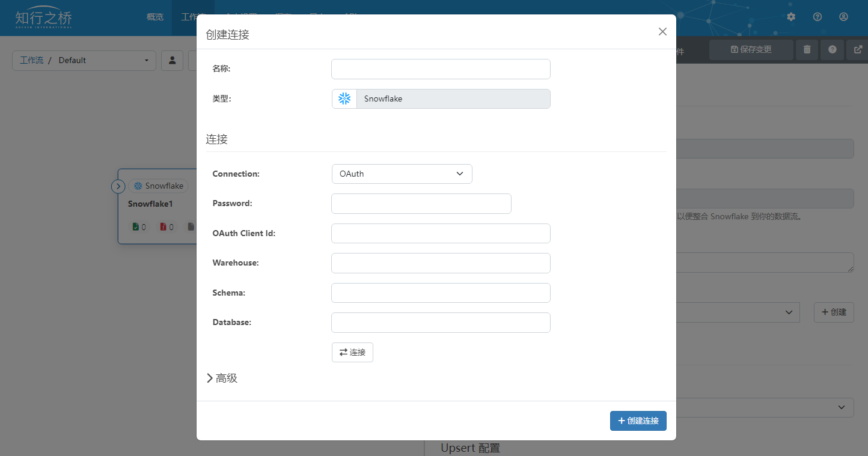Focus the Schema input field
Image resolution: width=868 pixels, height=456 pixels.
tap(441, 293)
